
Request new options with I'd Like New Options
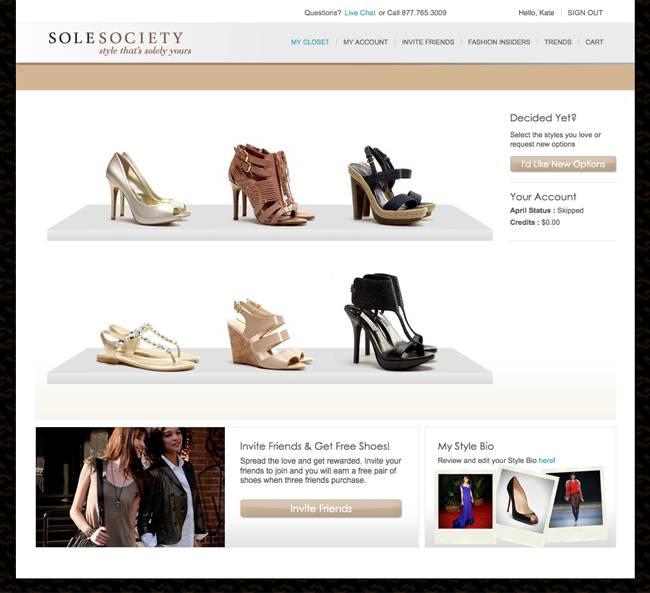563,164
